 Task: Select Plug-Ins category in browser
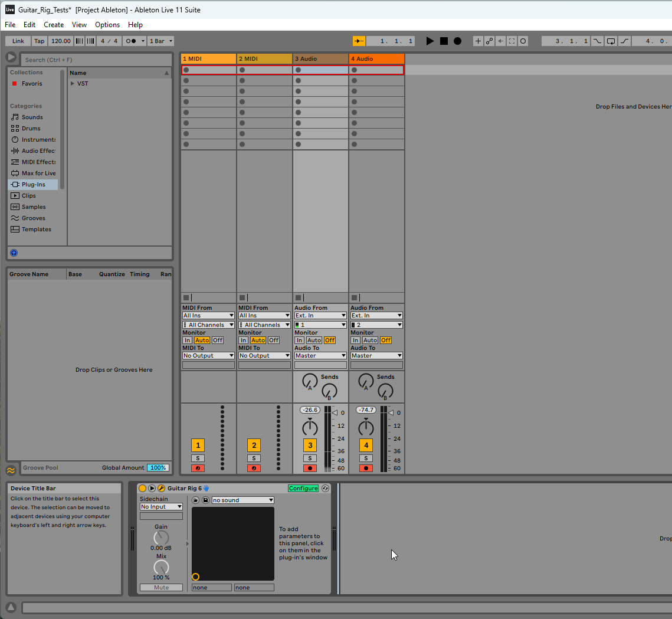pos(33,185)
